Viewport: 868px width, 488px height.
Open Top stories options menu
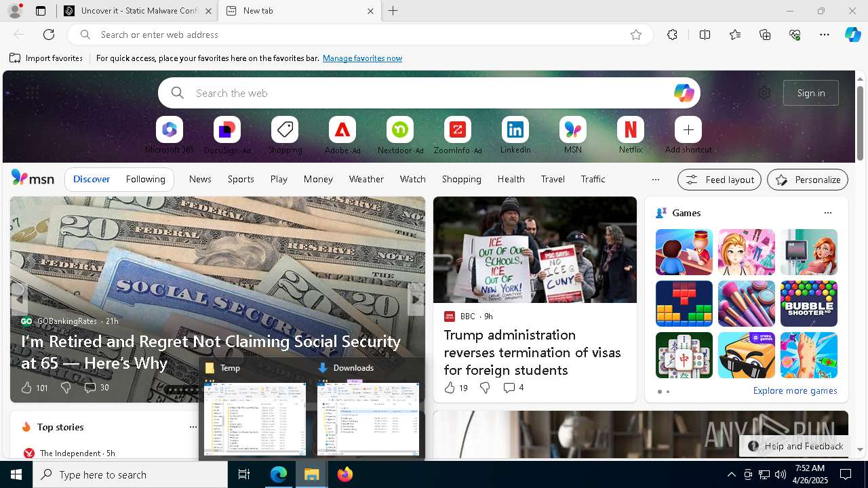193,427
